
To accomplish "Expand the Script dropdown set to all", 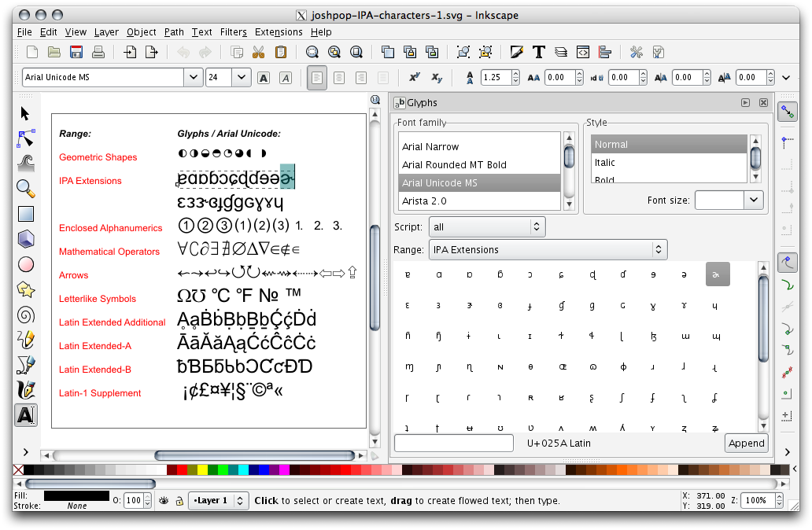I will pos(485,226).
